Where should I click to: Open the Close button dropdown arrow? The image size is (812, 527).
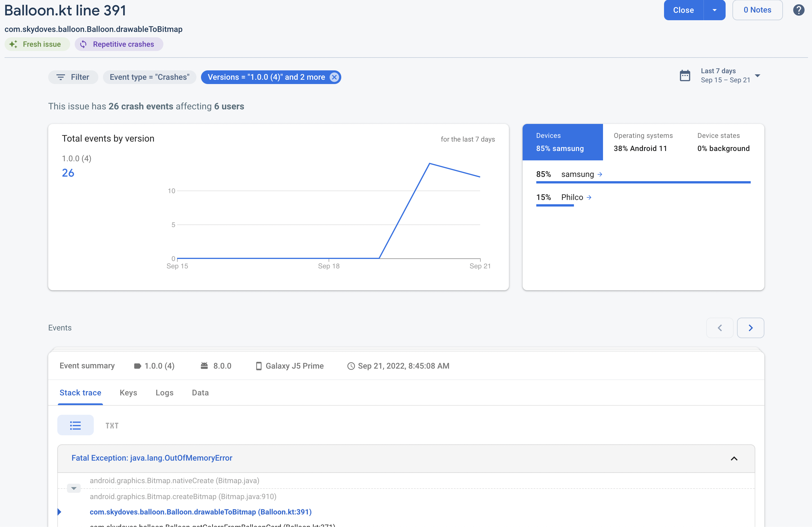coord(714,10)
